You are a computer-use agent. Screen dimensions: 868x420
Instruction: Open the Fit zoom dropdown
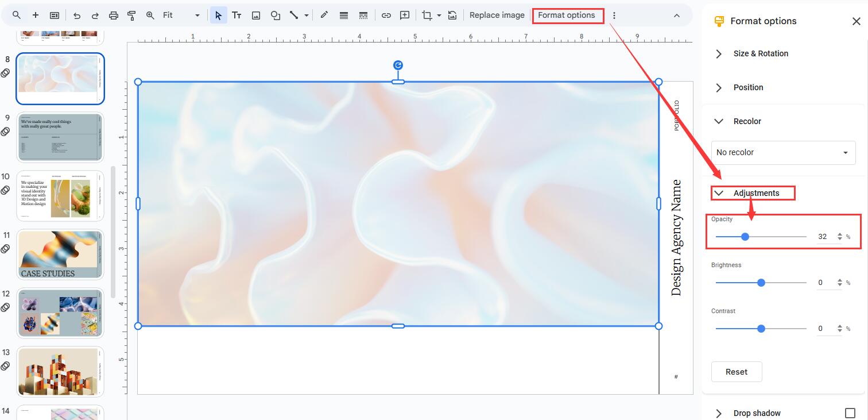pyautogui.click(x=181, y=16)
